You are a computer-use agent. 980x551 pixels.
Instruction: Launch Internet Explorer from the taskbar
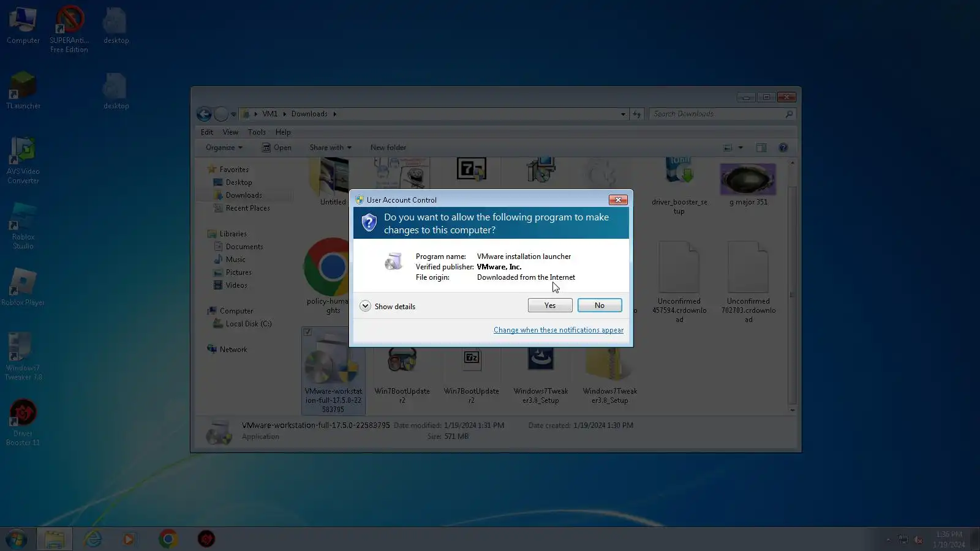[x=92, y=539]
